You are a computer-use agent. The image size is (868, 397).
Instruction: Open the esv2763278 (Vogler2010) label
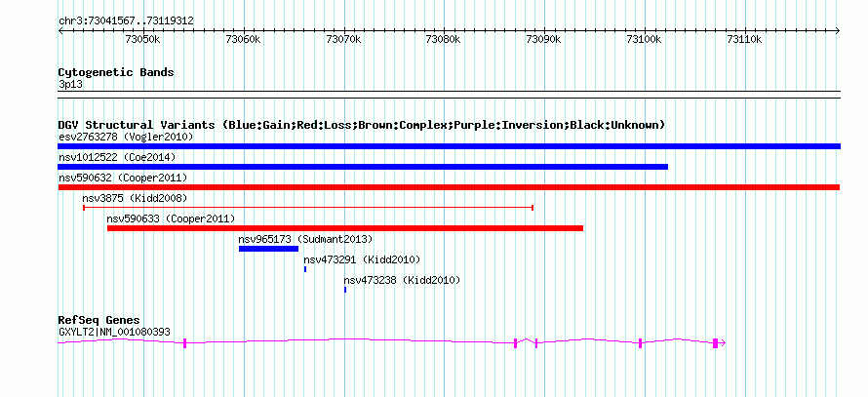(126, 137)
